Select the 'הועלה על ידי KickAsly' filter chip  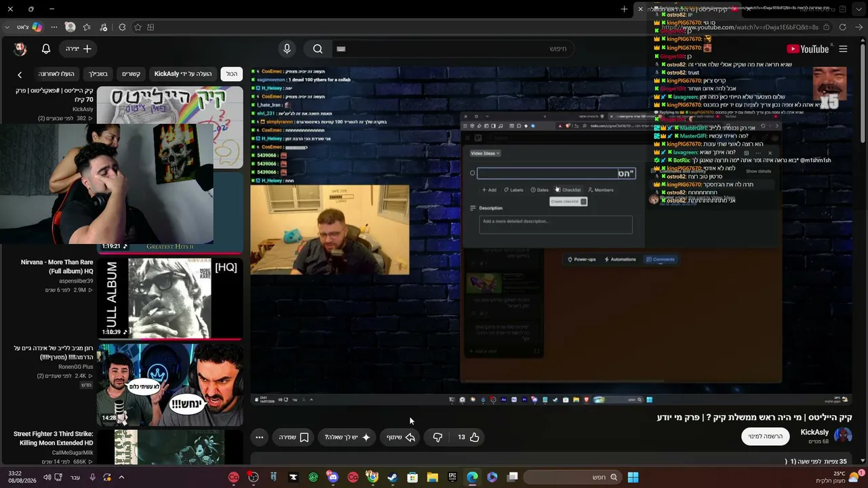pyautogui.click(x=183, y=74)
